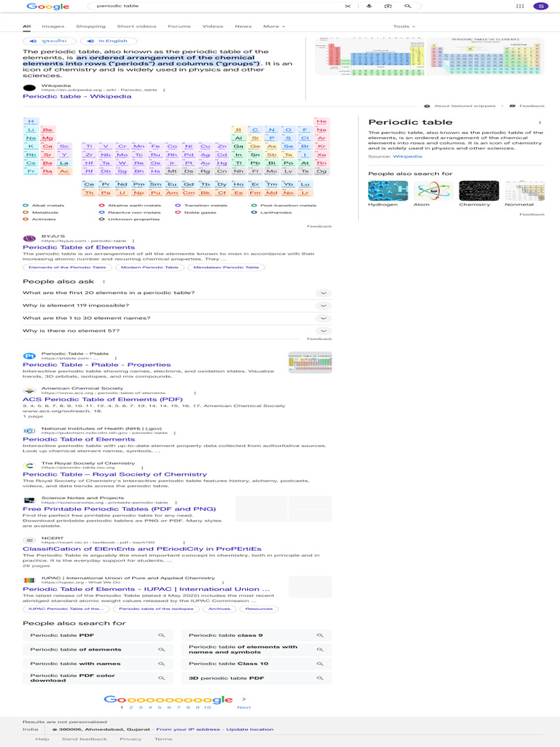
Task: Click the Fe element in the table
Action: tap(156, 147)
